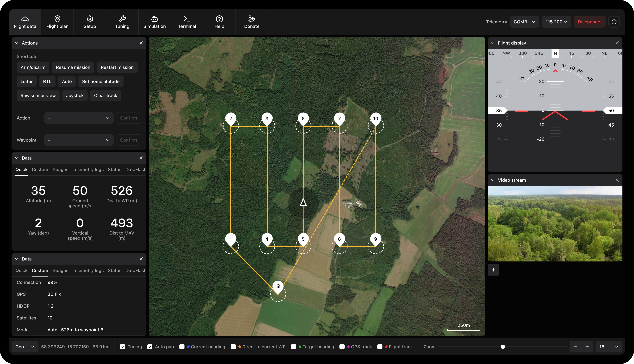Open the Flight plan map-pin icon
This screenshot has height=364, width=634.
pyautogui.click(x=57, y=19)
